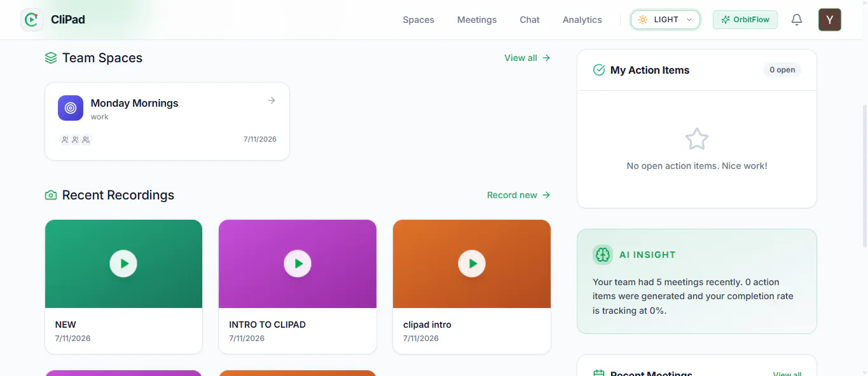Click the My Action Items check icon
The width and height of the screenshot is (868, 376).
[599, 70]
